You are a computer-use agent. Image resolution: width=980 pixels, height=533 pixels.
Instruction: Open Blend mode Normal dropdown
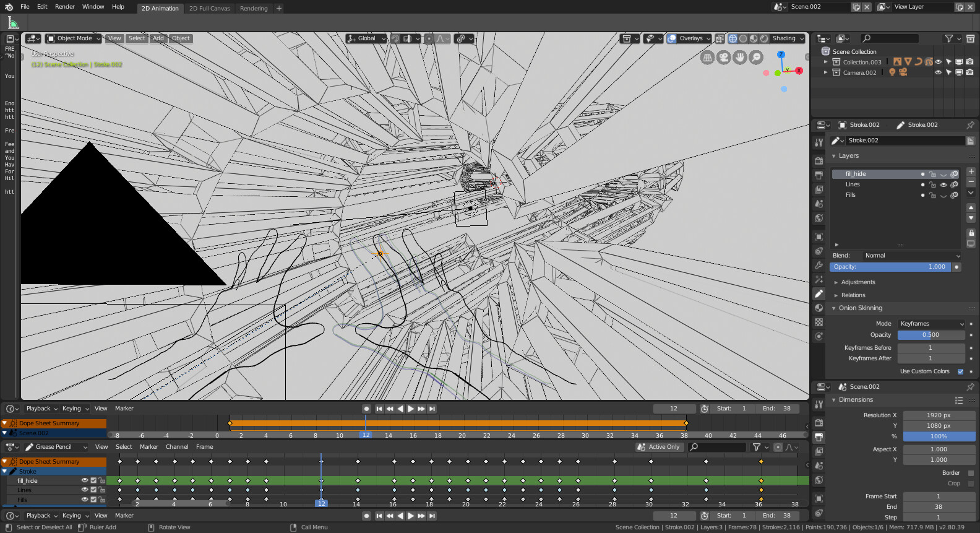913,256
